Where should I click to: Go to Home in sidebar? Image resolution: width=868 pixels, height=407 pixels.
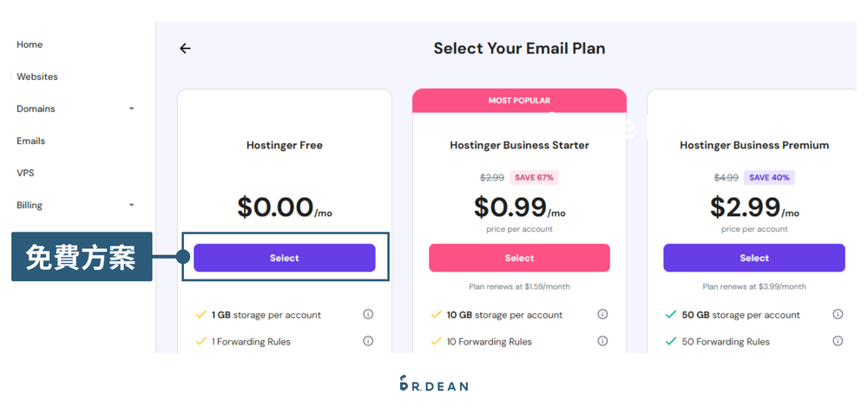click(30, 45)
